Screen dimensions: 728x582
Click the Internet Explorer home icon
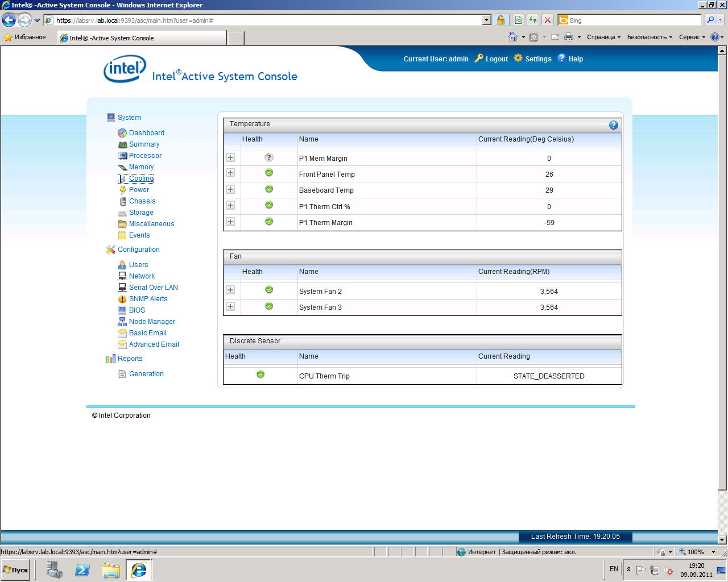(x=512, y=38)
